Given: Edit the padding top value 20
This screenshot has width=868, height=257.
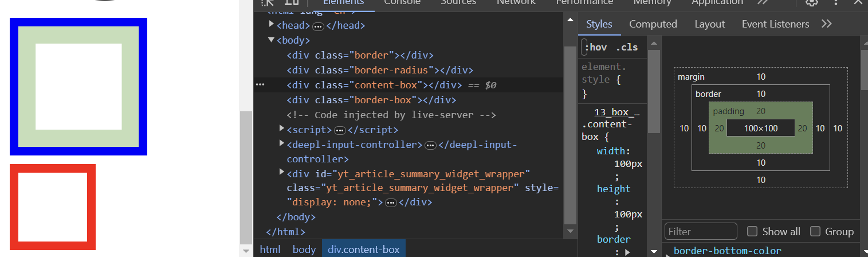Looking at the screenshot, I should (761, 111).
